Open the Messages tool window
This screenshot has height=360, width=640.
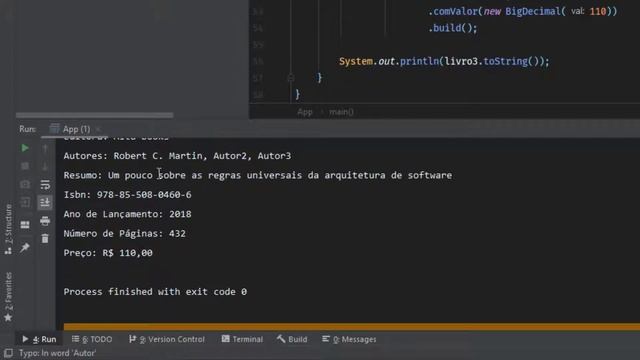click(x=349, y=339)
